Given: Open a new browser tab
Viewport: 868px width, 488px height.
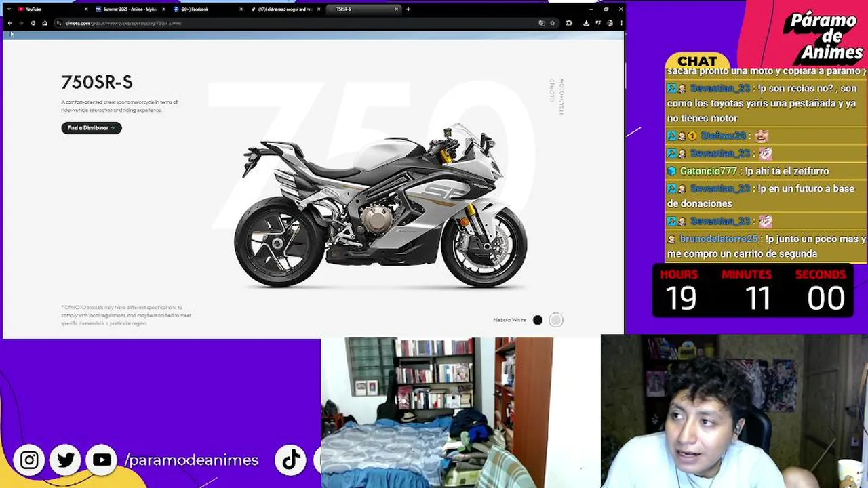Looking at the screenshot, I should click(408, 9).
